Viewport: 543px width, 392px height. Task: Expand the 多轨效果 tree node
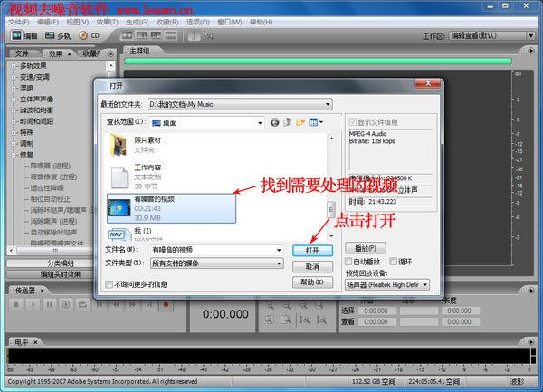tap(14, 66)
